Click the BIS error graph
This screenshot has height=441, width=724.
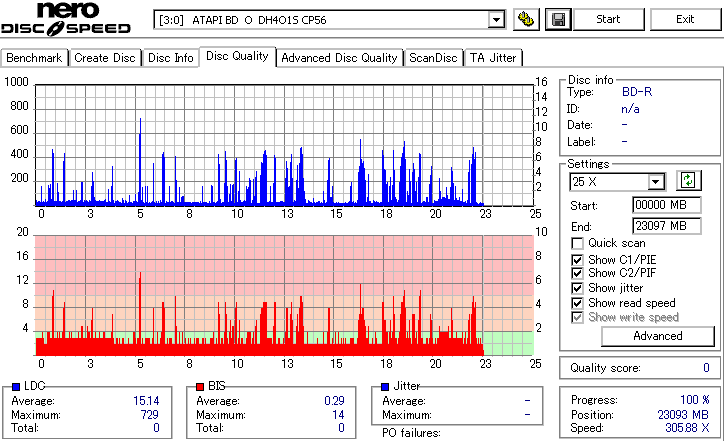284,296
